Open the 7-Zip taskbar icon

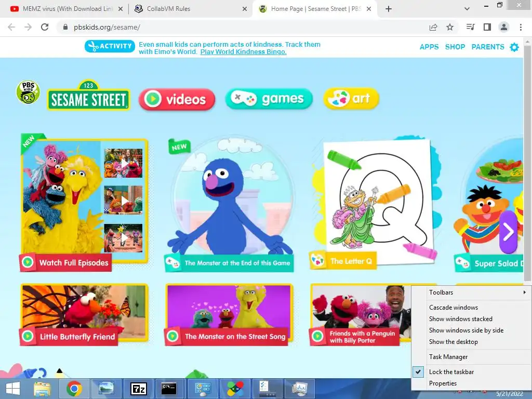pyautogui.click(x=138, y=389)
